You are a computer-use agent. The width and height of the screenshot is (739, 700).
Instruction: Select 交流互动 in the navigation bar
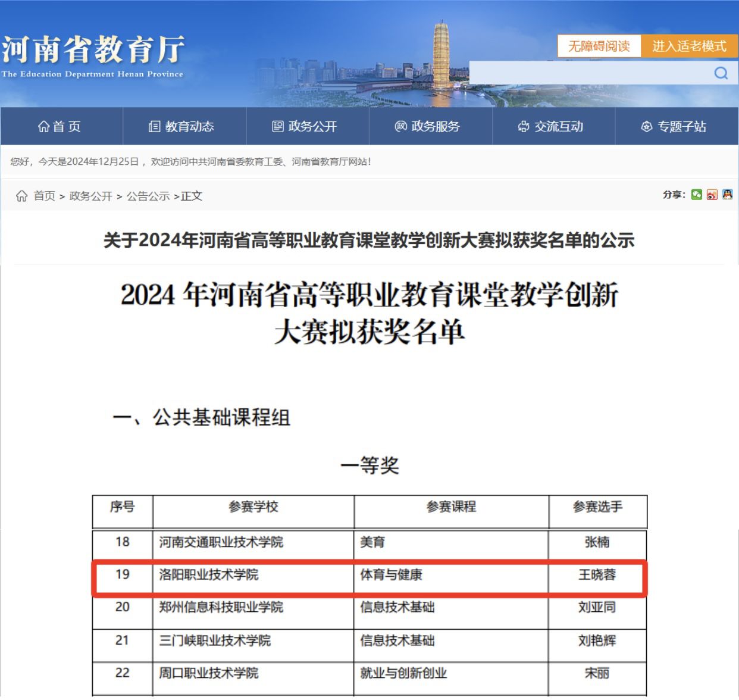point(551,126)
